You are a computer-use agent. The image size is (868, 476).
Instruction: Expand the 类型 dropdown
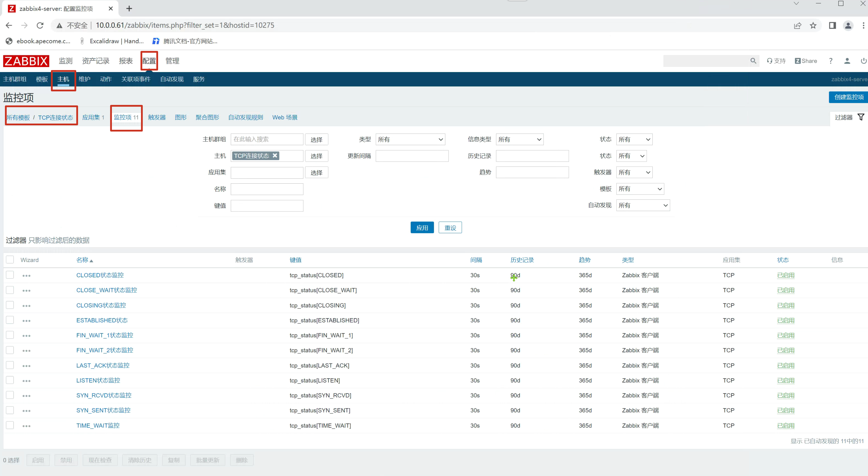click(x=410, y=139)
